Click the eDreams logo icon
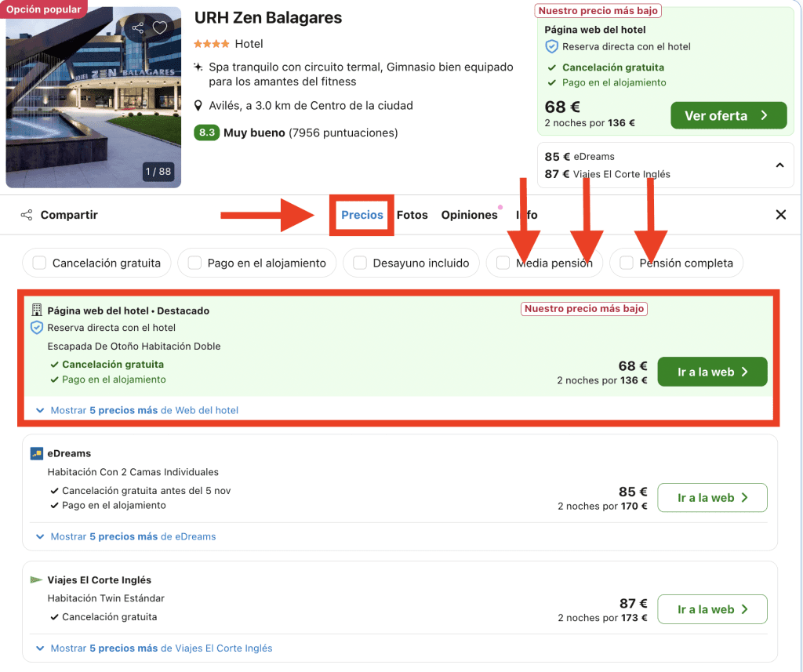This screenshot has width=803, height=672. pyautogui.click(x=36, y=453)
